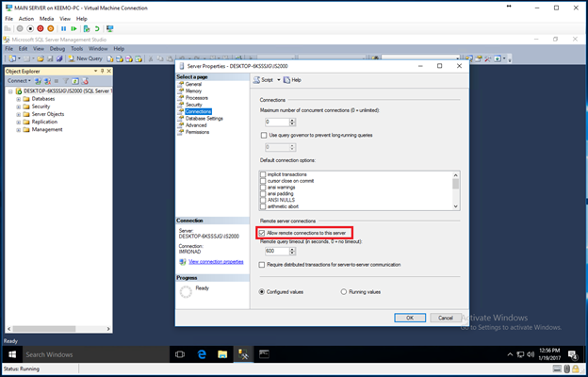This screenshot has height=377, width=588.
Task: Check the cursor close on commit option
Action: [263, 181]
